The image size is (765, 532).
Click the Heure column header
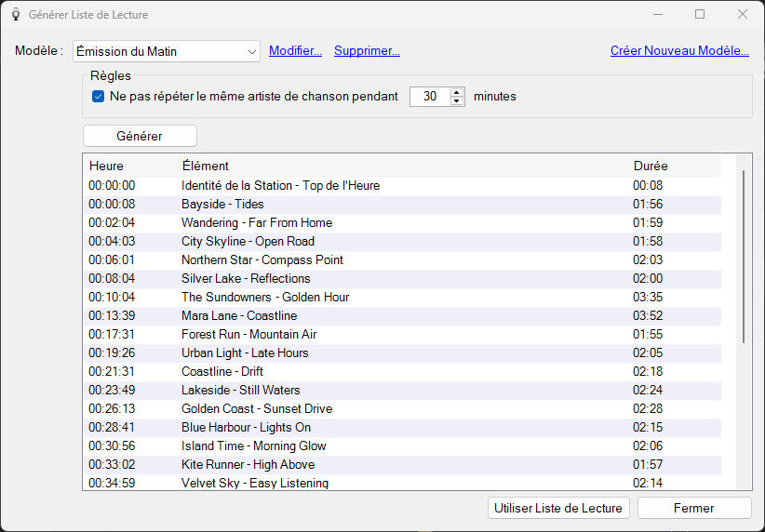coord(106,166)
